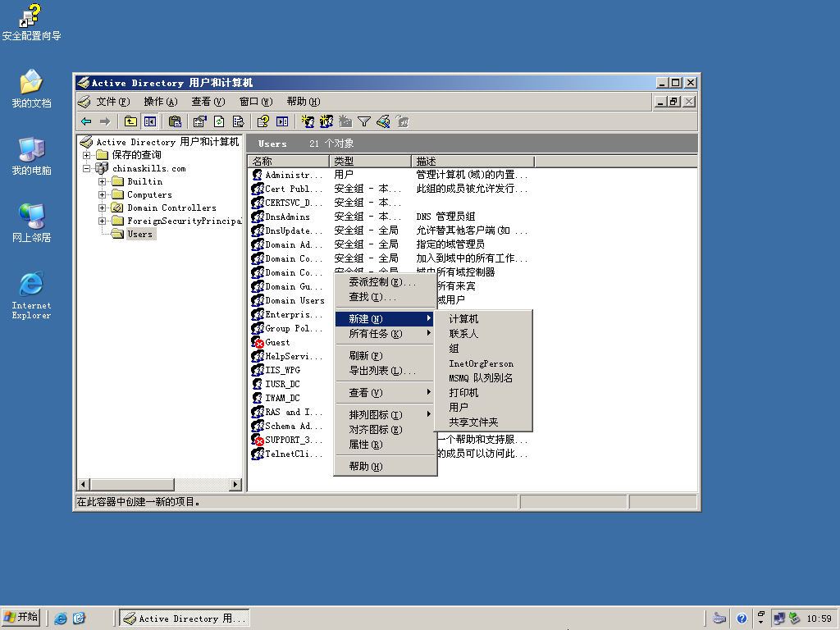This screenshot has width=840, height=630.
Task: Select 计算机 in the 新建 submenu
Action: (x=483, y=319)
